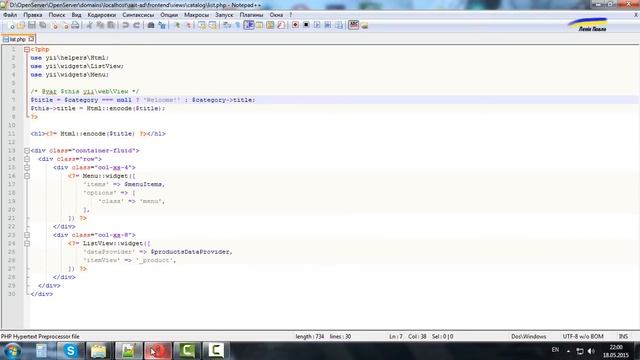The height and width of the screenshot is (360, 640).
Task: Close the list.php tab with its X
Action: [x=31, y=39]
